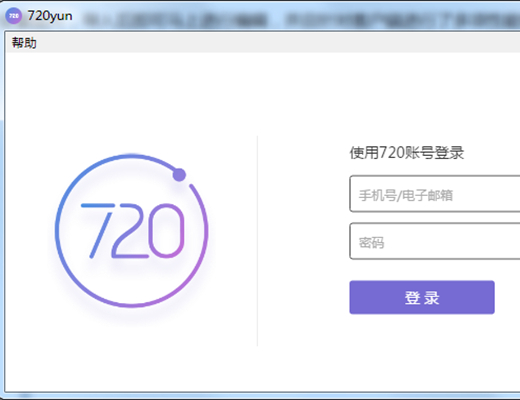Focus the 手机号/电子邮箱 input field
The width and height of the screenshot is (520, 400).
pyautogui.click(x=435, y=194)
